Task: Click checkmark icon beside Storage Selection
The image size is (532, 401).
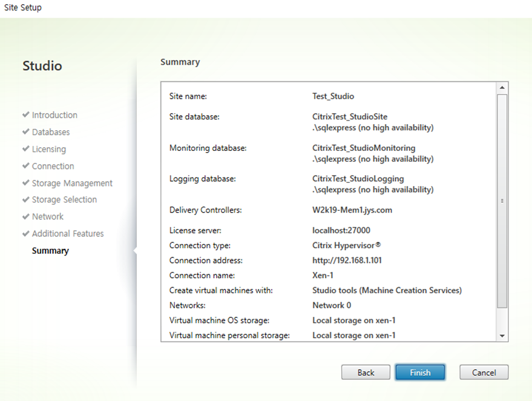Action: (x=26, y=199)
